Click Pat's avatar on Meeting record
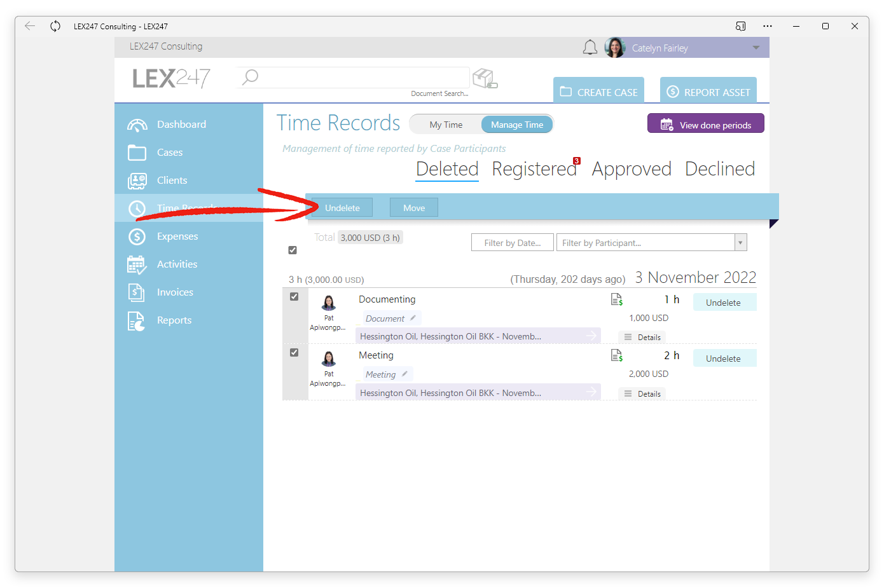Image resolution: width=884 pixels, height=588 pixels. [329, 359]
